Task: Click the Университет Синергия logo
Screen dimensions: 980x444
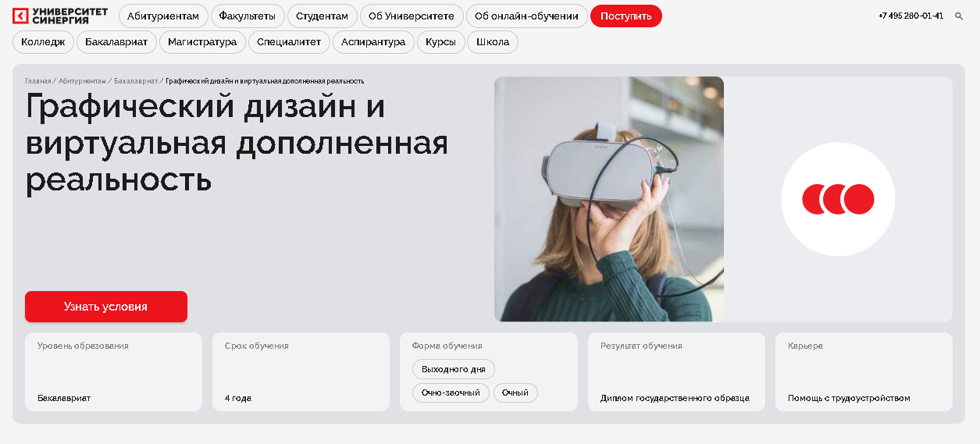Action: point(60,16)
